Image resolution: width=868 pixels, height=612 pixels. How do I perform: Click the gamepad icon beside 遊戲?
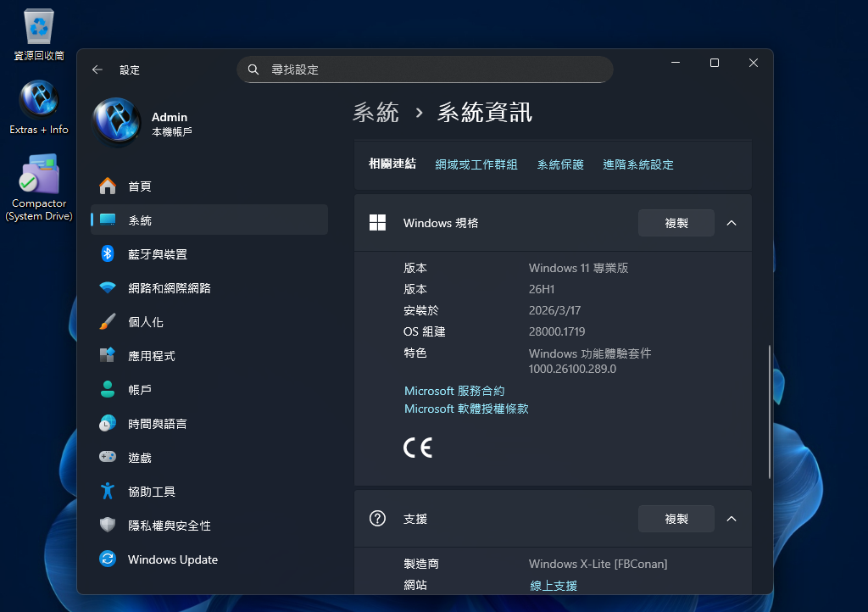pos(108,457)
